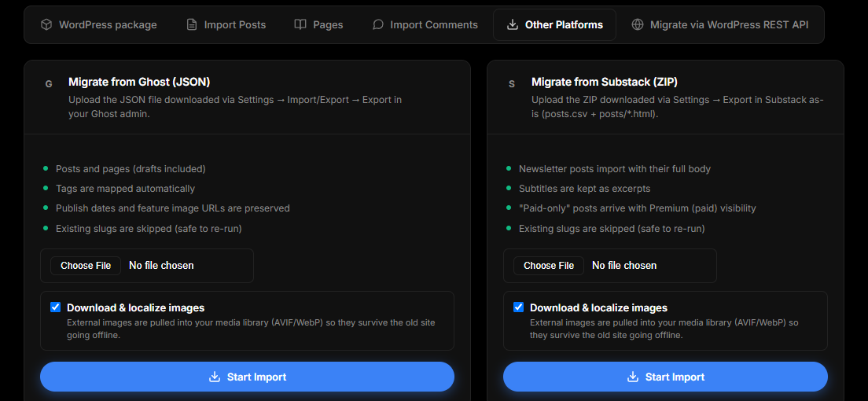
Task: Click the Ghost 'G' badge icon
Action: 49,84
